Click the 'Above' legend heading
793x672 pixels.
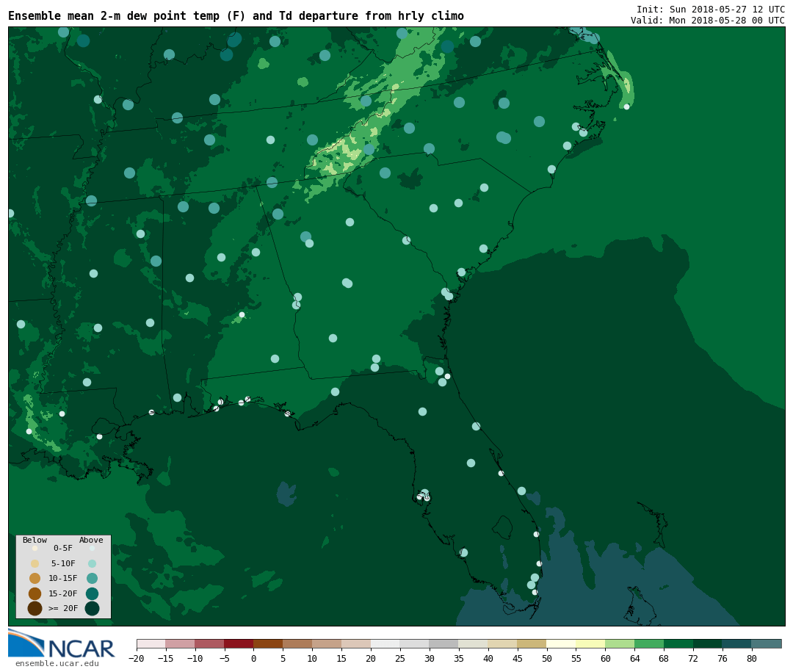tap(91, 540)
